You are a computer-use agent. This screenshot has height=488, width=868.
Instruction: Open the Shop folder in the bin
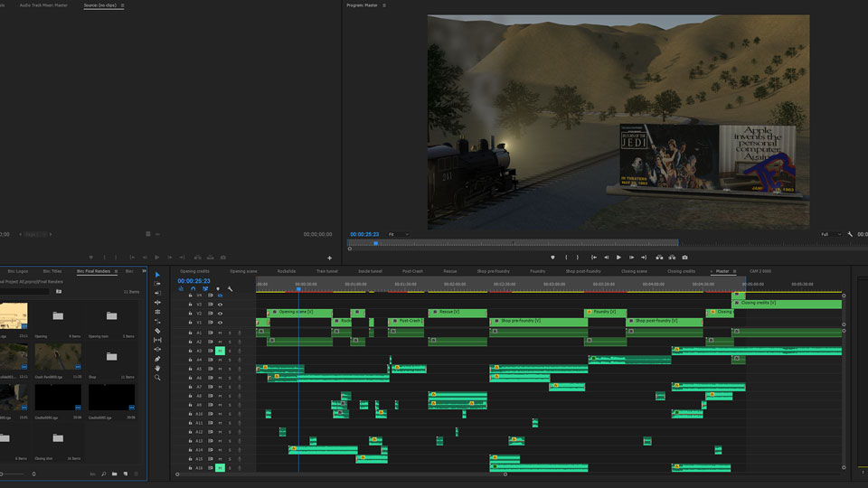tap(111, 357)
